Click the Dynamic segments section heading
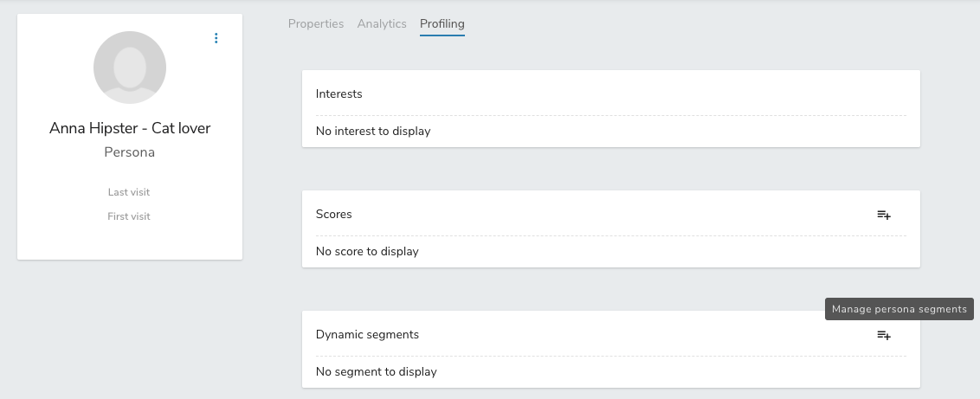 [x=367, y=334]
